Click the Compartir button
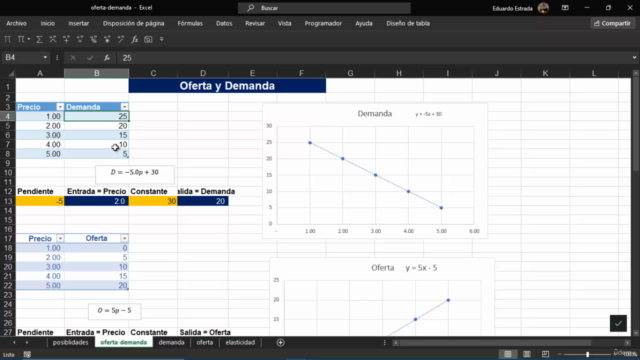The image size is (640, 360). pyautogui.click(x=612, y=23)
